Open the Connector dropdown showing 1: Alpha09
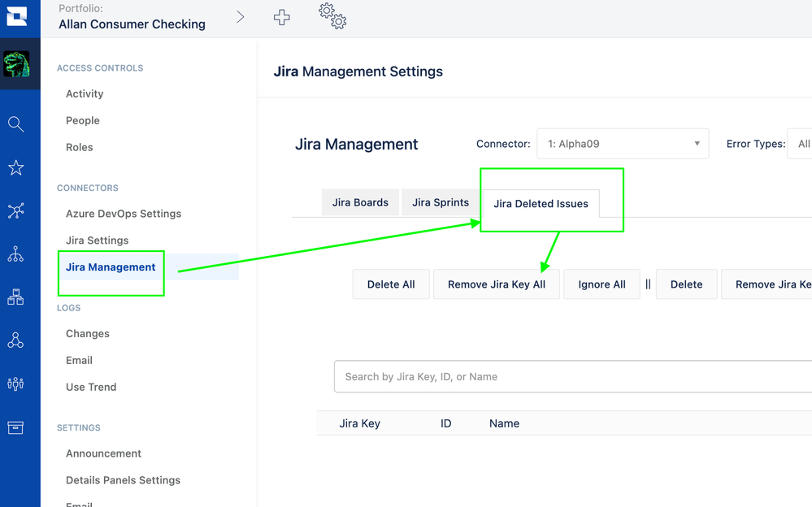This screenshot has height=507, width=812. pyautogui.click(x=623, y=144)
